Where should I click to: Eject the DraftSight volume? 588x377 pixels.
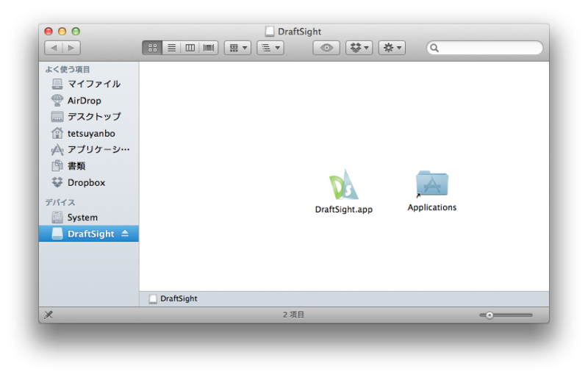(x=125, y=233)
